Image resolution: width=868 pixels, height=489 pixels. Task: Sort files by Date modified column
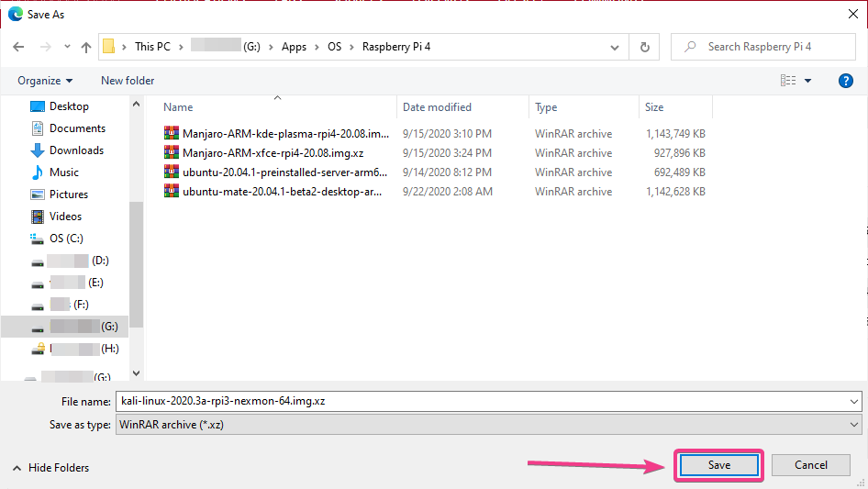click(x=437, y=106)
